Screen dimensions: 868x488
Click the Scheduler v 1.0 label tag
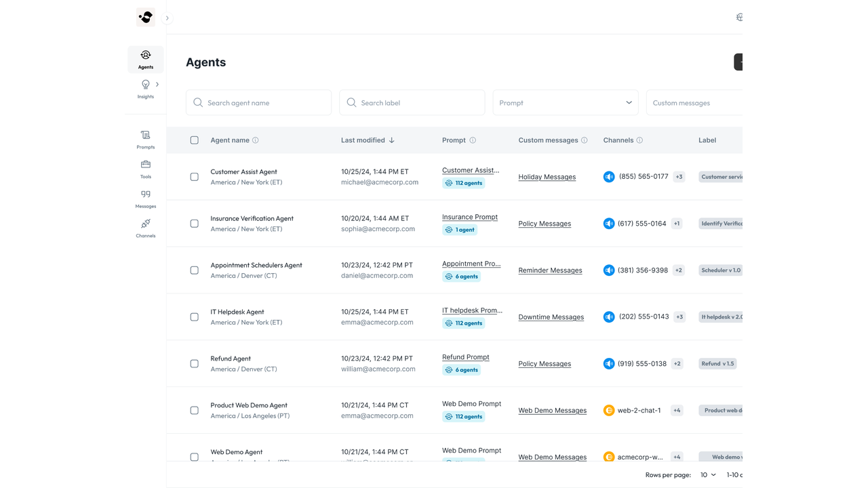pos(721,270)
